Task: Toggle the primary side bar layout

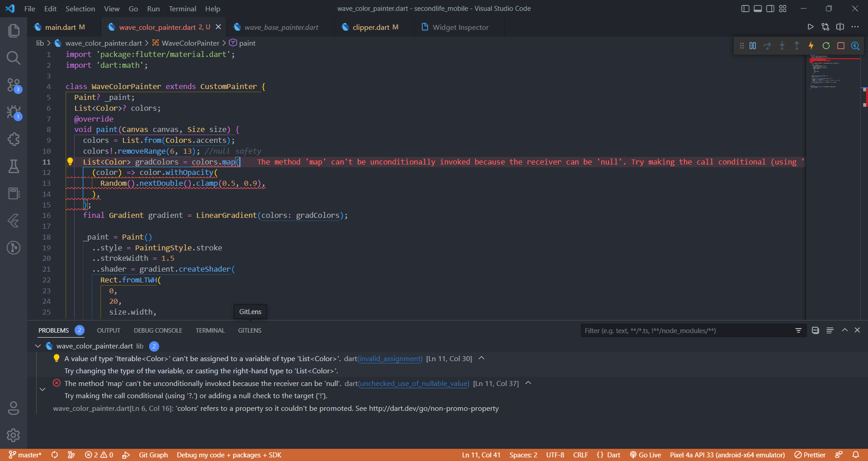Action: point(745,9)
